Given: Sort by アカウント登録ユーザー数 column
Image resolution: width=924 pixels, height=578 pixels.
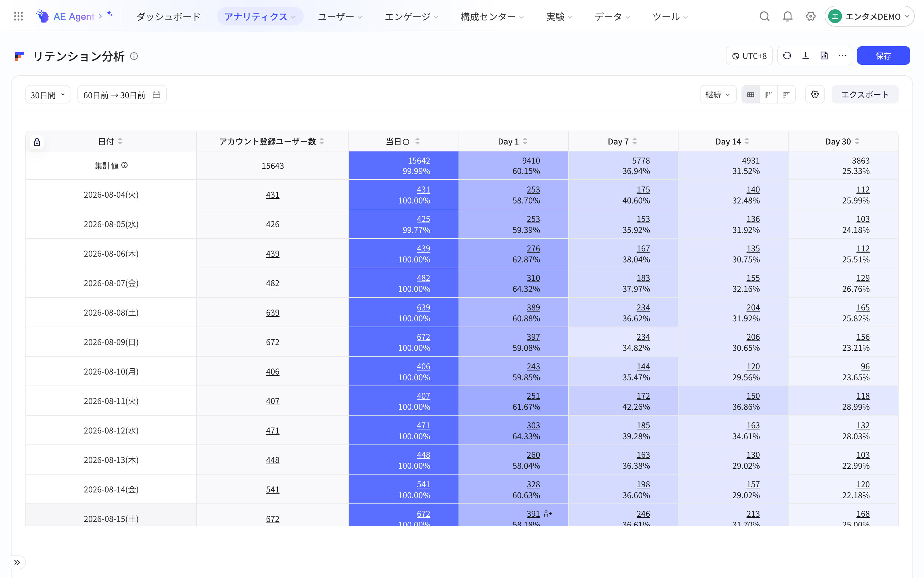Looking at the screenshot, I should click(x=322, y=141).
